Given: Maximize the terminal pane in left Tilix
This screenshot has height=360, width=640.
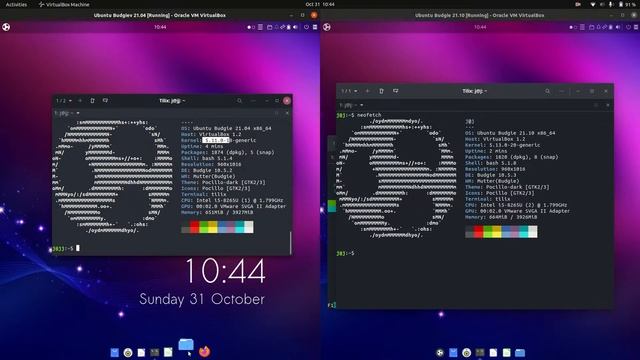Looking at the screenshot, I should (277, 113).
